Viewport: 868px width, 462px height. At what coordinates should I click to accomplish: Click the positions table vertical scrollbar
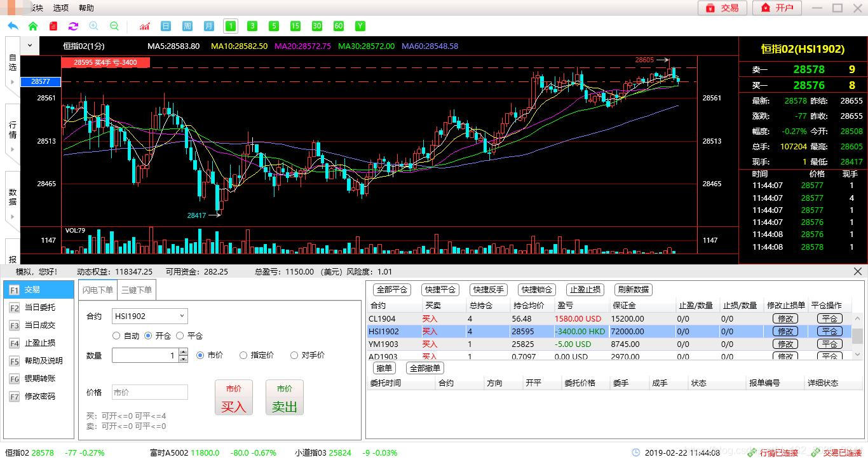(857, 336)
